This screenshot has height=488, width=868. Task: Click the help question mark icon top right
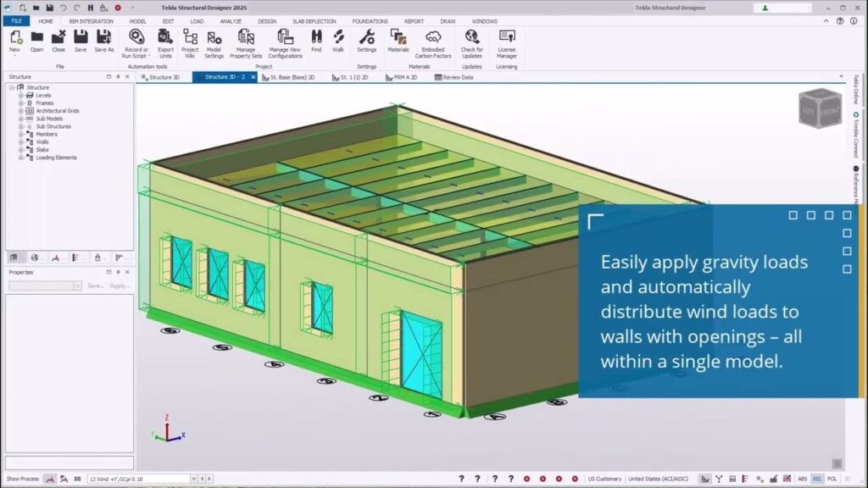pyautogui.click(x=840, y=21)
